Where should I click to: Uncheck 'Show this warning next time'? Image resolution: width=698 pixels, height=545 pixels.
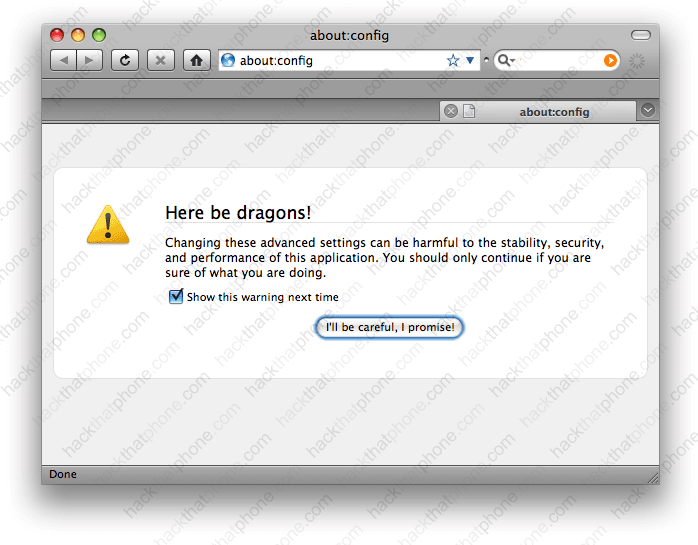pos(176,296)
